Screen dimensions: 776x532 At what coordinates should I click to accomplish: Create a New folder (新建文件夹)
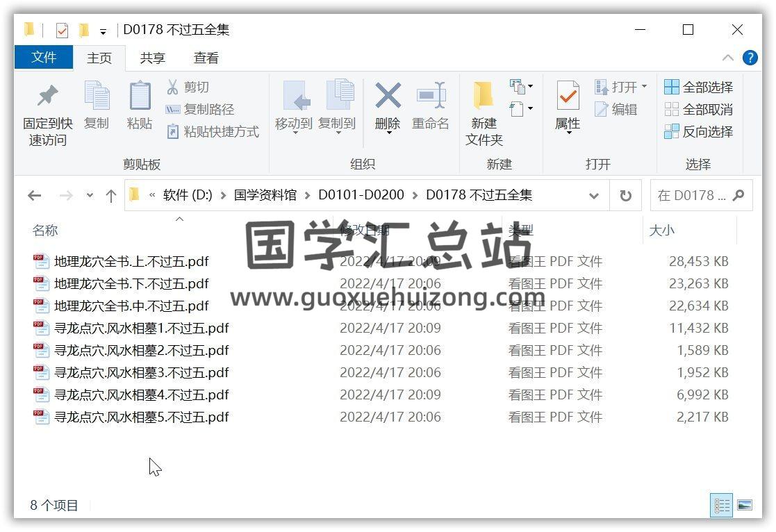coord(484,113)
